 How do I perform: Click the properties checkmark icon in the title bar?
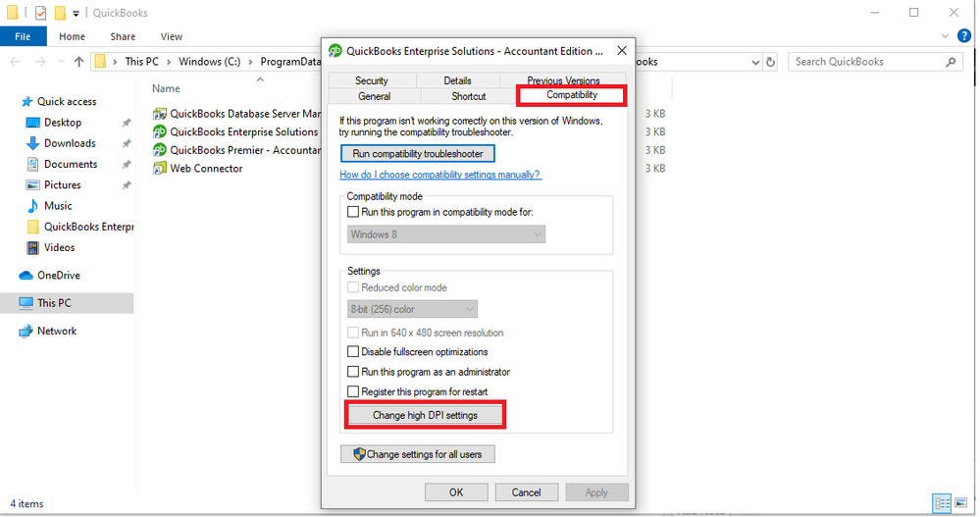point(40,13)
